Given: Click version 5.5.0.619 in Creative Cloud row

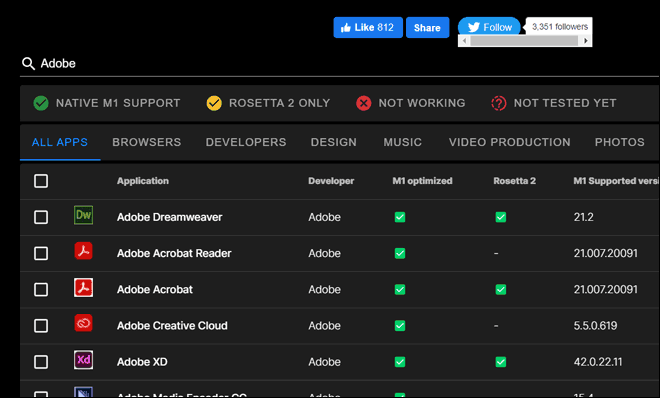Looking at the screenshot, I should point(595,326).
